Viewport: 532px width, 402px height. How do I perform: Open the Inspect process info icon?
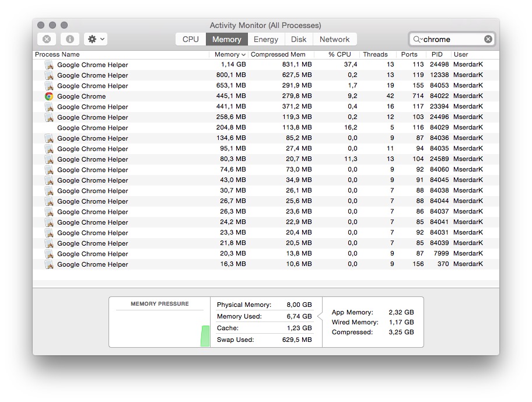pos(70,39)
